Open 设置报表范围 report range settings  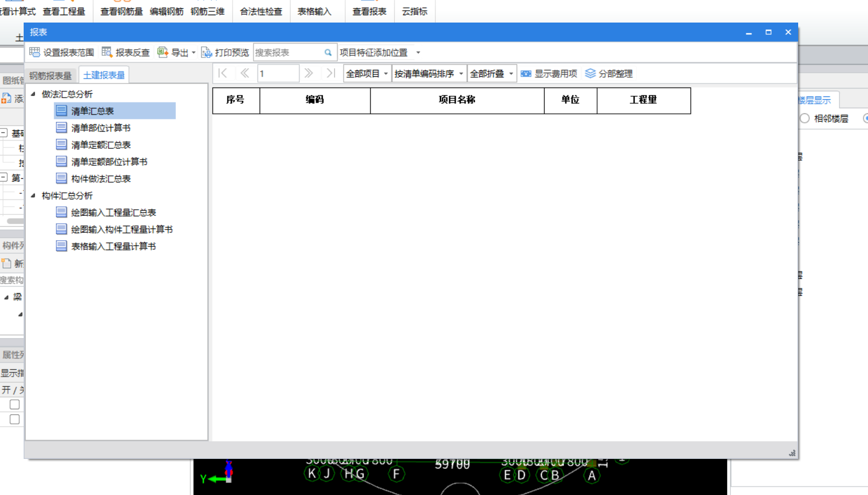pyautogui.click(x=61, y=52)
